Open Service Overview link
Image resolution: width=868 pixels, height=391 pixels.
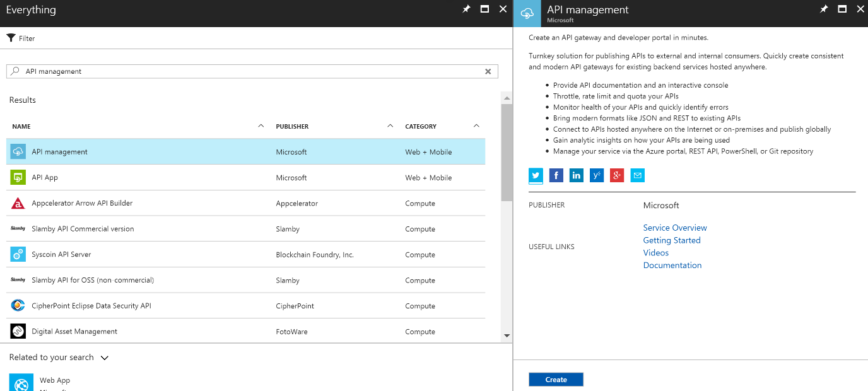tap(675, 228)
